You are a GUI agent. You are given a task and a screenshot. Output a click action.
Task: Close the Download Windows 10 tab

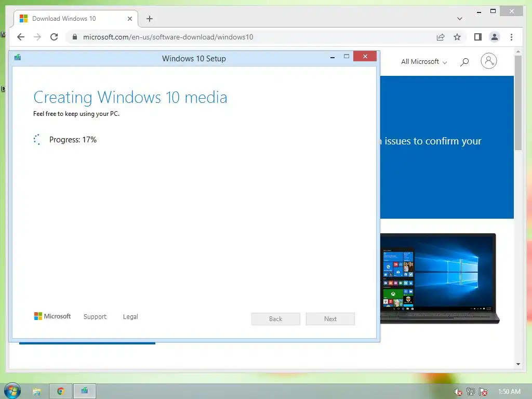tap(129, 19)
